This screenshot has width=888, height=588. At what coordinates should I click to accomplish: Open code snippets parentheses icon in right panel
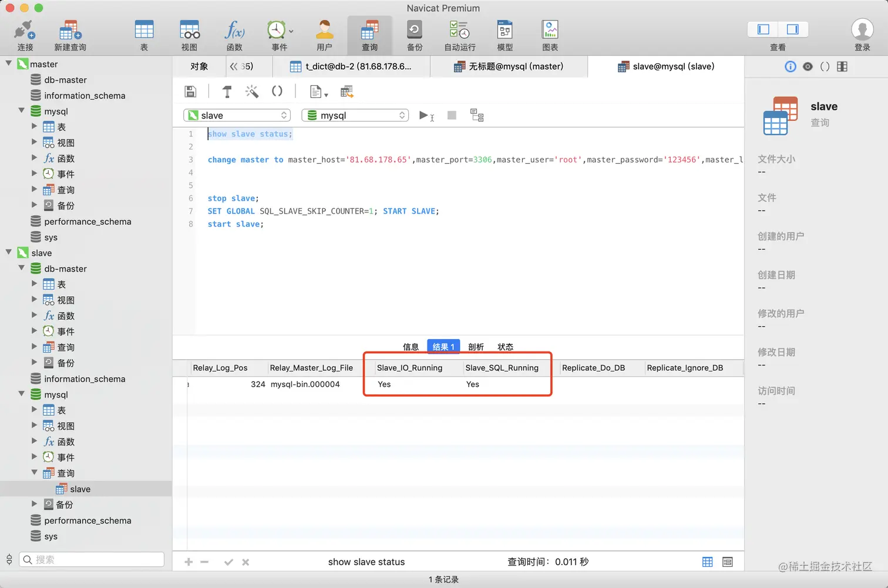coord(825,67)
